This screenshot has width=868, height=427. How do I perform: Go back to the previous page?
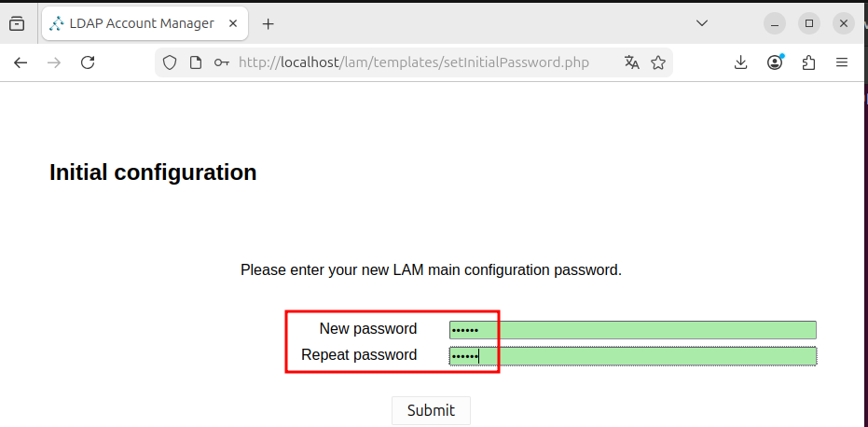click(21, 62)
